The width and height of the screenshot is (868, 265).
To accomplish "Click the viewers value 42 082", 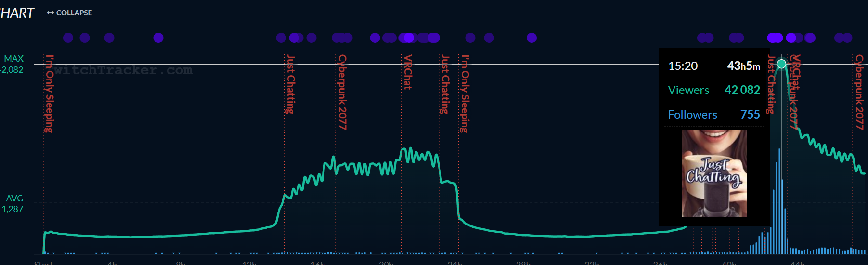I will coord(742,90).
